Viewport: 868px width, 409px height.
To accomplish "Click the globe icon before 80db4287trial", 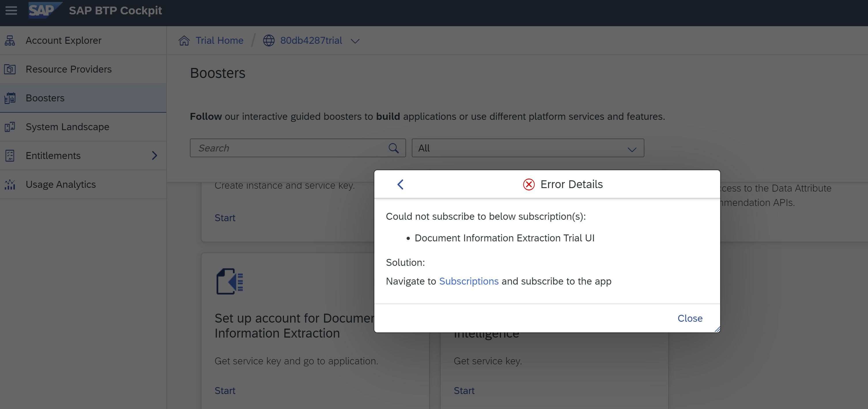I will [269, 40].
